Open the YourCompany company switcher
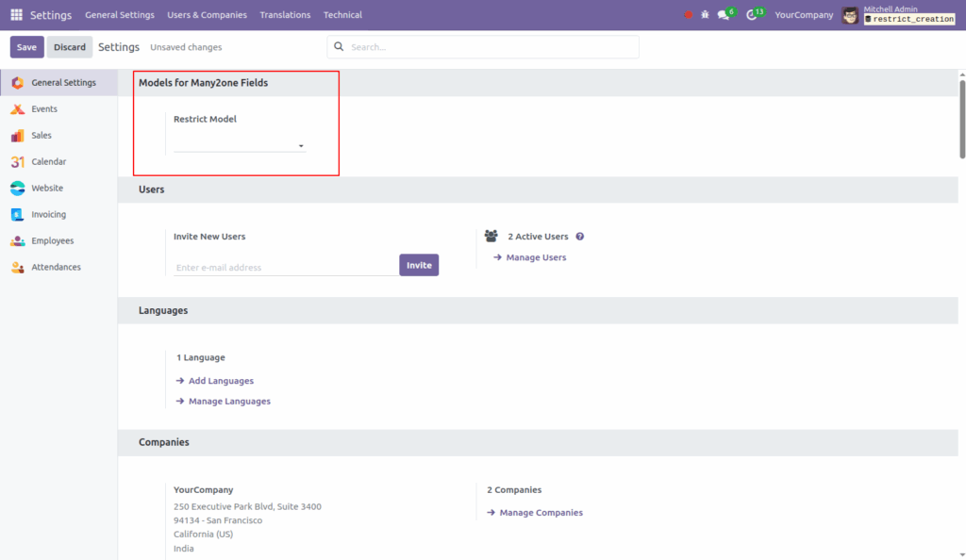Viewport: 966px width, 560px height. (x=804, y=14)
